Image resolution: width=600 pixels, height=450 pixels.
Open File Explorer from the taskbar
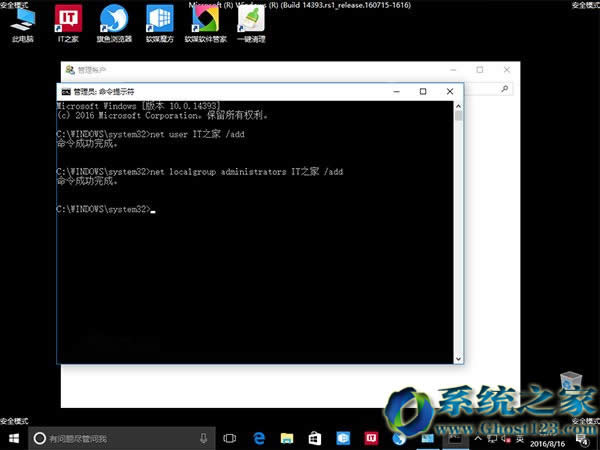(287, 438)
